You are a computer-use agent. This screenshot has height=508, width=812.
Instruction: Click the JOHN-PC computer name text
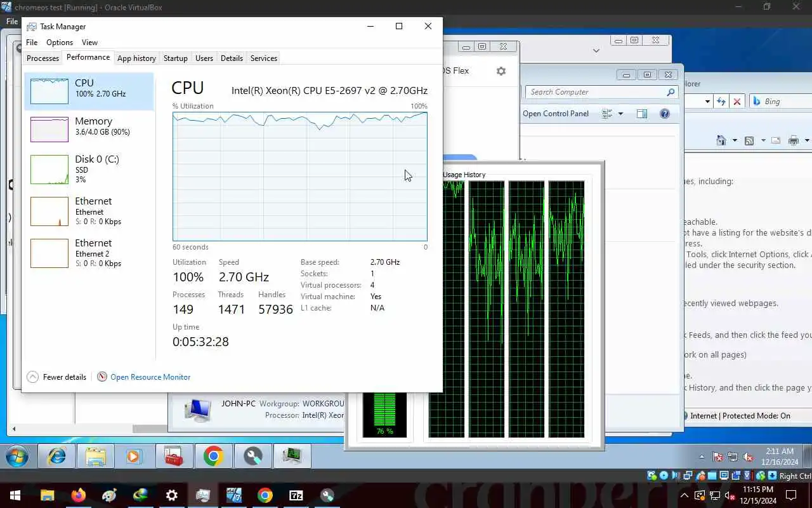(x=237, y=403)
